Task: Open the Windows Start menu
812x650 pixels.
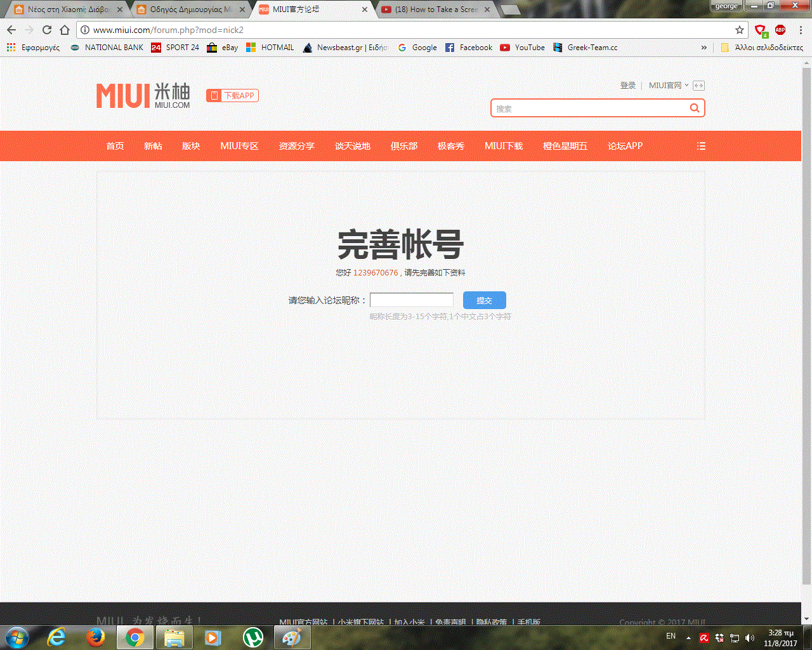Action: 17,637
